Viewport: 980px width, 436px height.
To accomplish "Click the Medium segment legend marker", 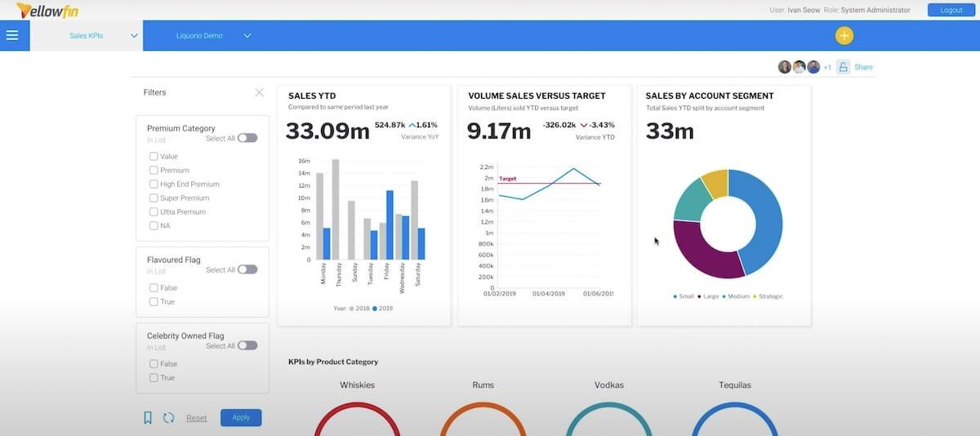I will point(724,296).
